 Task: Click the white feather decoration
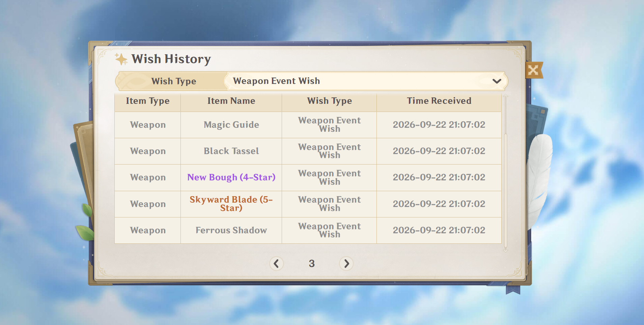click(539, 179)
